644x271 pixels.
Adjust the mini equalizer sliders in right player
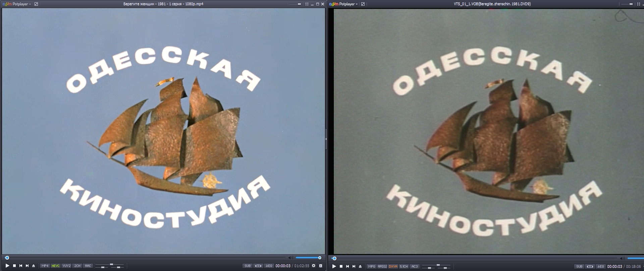[436, 267]
